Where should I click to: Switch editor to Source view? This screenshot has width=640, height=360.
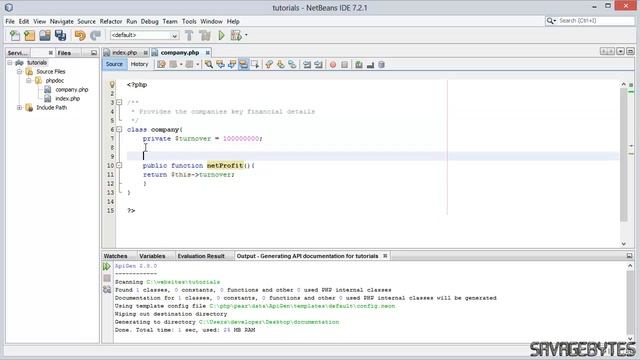pyautogui.click(x=114, y=64)
